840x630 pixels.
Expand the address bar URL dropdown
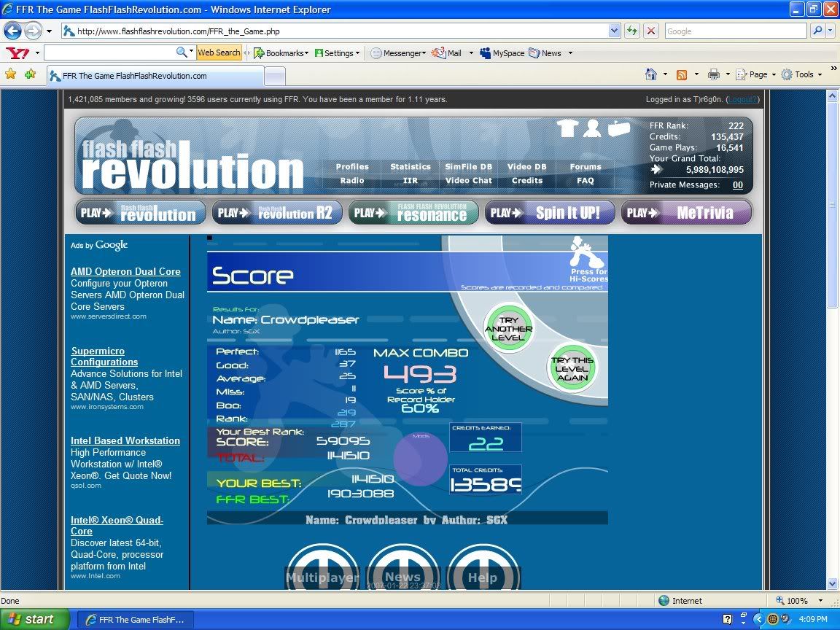coord(614,31)
